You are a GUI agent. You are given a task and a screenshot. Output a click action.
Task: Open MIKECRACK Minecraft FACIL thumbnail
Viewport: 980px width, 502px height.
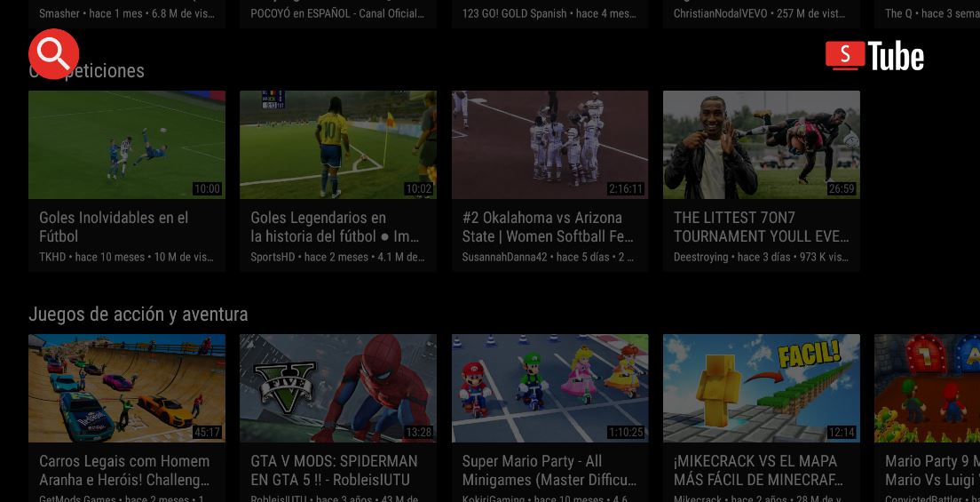tap(762, 388)
